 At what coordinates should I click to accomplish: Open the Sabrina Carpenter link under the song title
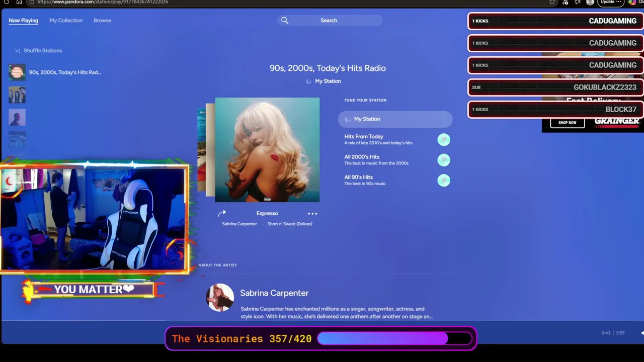[x=239, y=224]
